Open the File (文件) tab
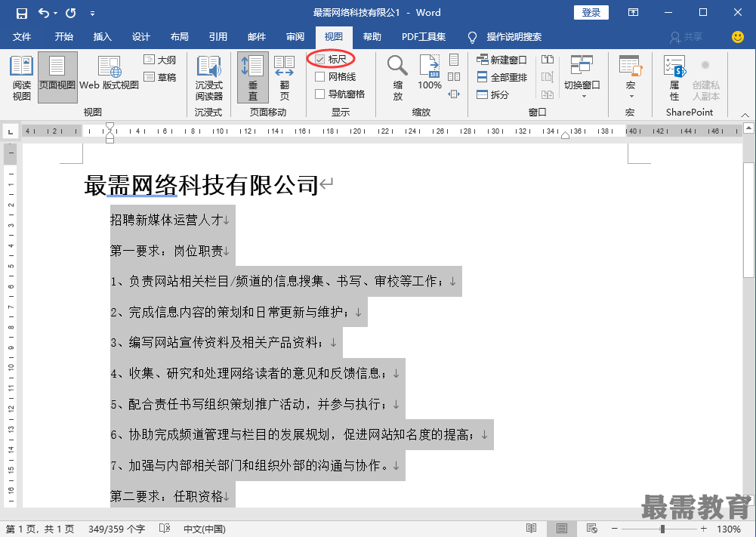 (x=22, y=37)
